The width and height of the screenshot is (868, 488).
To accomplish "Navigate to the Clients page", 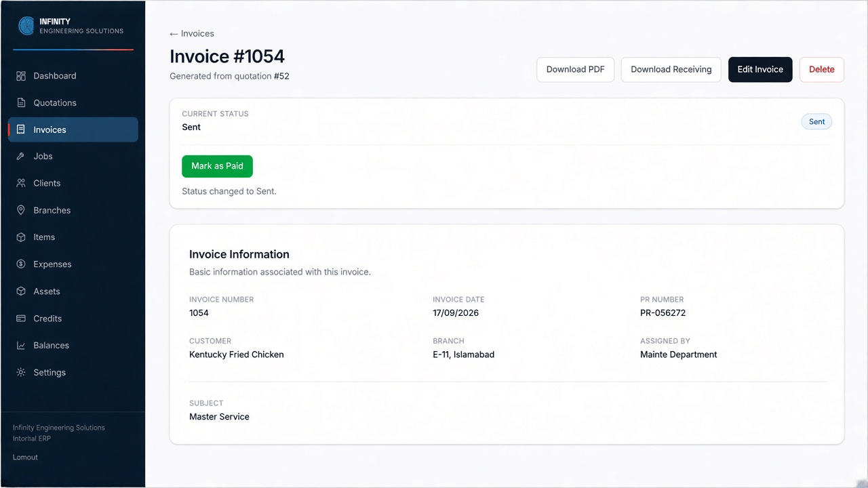I will 73,184.
